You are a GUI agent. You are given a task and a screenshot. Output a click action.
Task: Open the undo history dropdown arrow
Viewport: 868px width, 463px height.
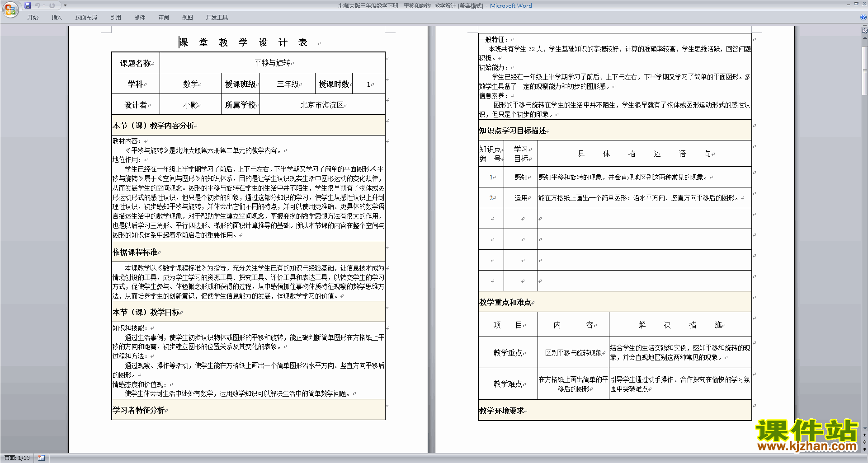click(x=44, y=5)
